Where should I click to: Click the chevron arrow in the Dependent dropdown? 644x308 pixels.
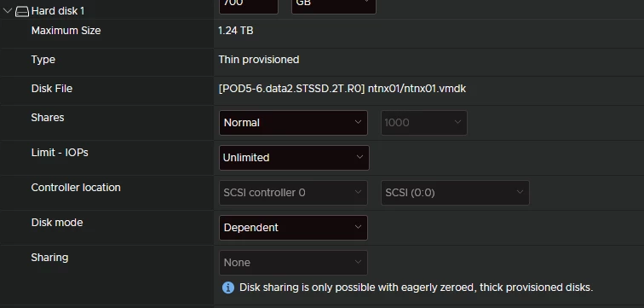358,227
